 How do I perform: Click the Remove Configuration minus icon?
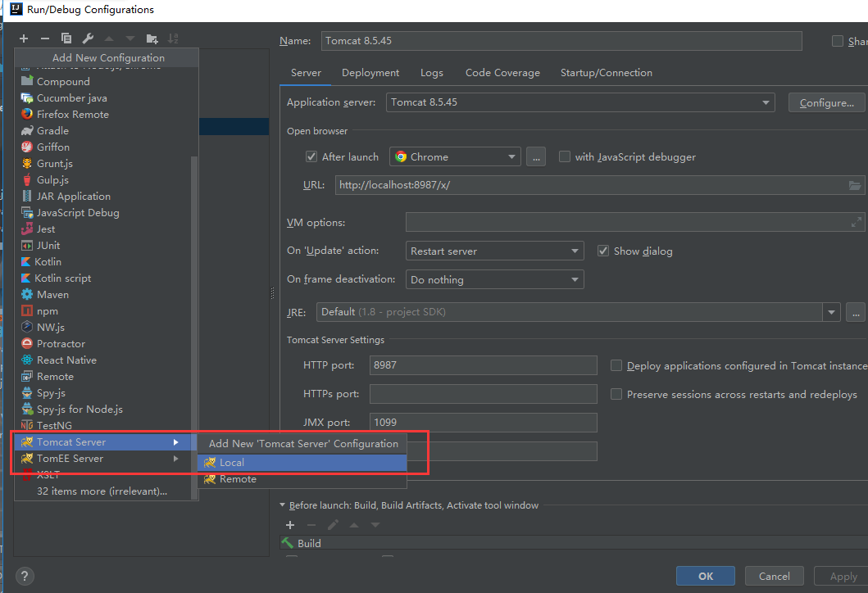(45, 38)
